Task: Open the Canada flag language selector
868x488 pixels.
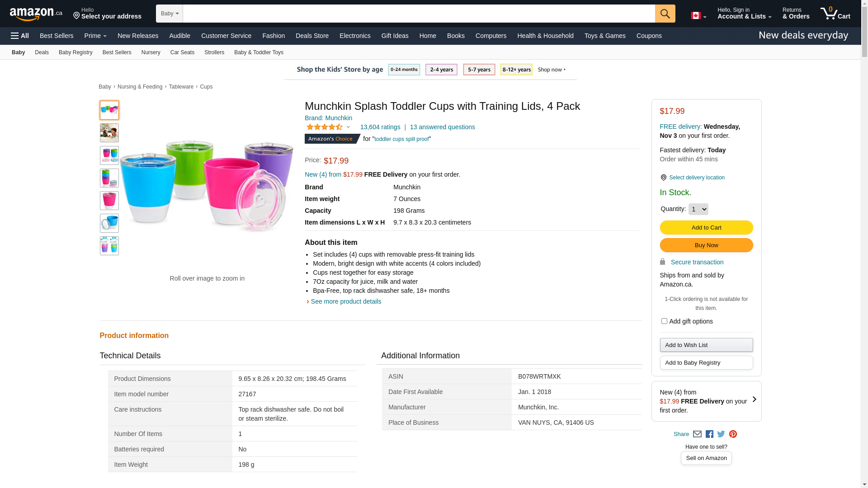Action: (698, 16)
